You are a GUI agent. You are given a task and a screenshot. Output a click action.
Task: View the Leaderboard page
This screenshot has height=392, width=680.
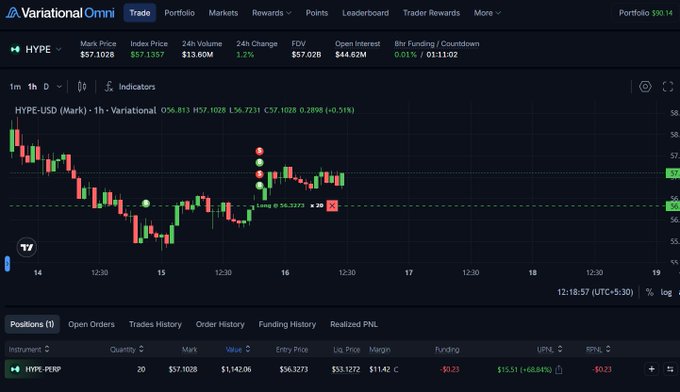coord(365,13)
